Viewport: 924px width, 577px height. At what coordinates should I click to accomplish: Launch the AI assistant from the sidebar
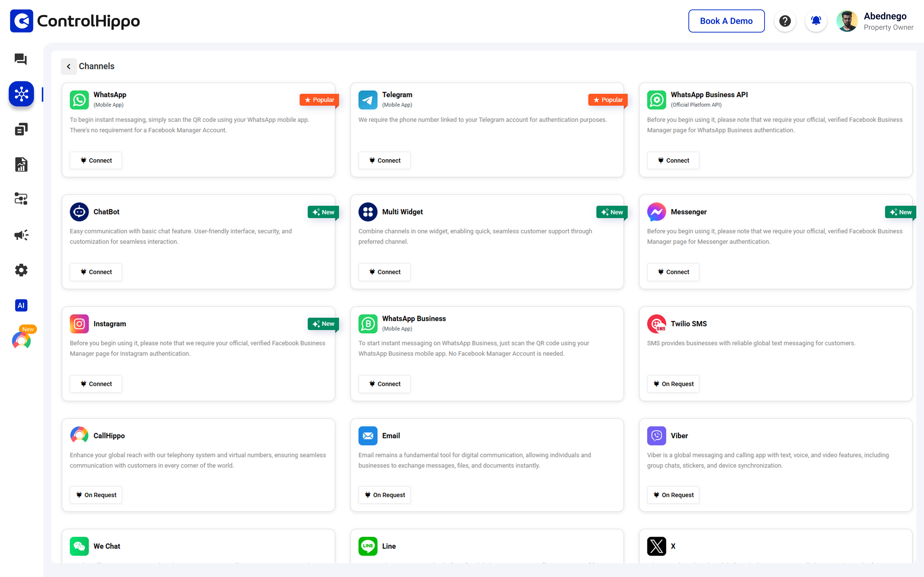[x=21, y=305]
